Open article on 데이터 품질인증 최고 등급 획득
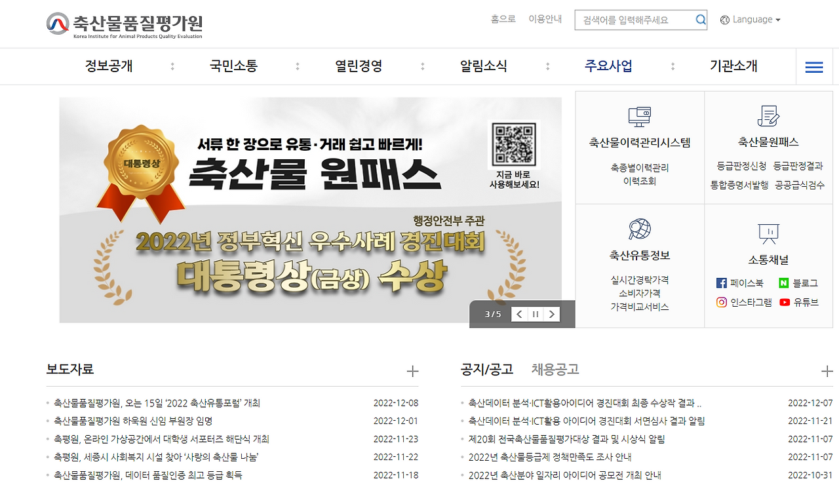Screen dimensions: 839x504 148,475
